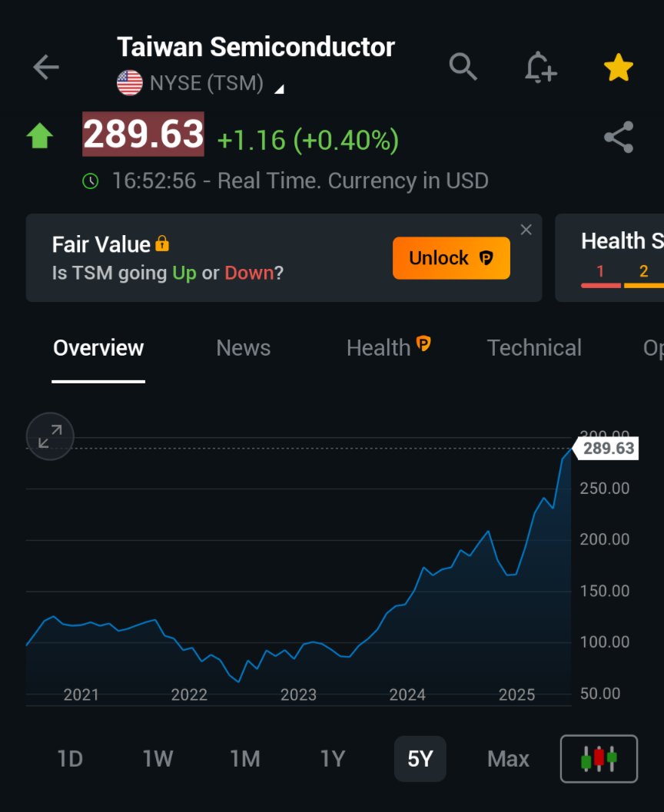Expand the chart to full screen
Image resolution: width=664 pixels, height=812 pixels.
(50, 436)
